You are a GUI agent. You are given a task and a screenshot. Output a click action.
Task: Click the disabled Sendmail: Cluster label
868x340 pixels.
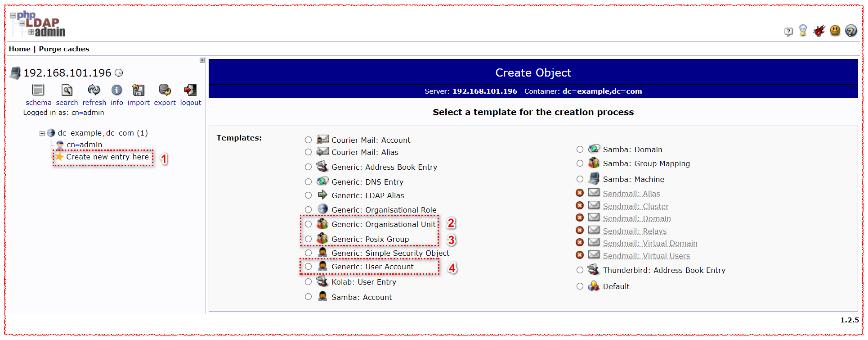pos(635,207)
